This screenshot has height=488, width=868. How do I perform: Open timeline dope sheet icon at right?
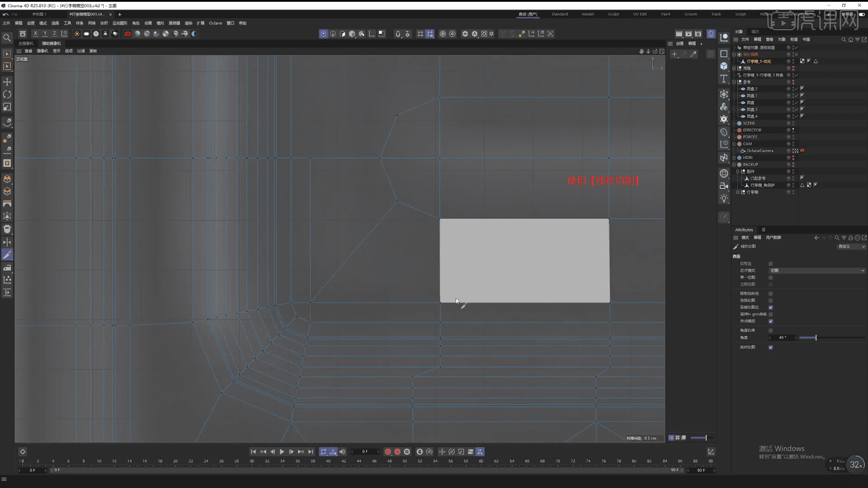(x=711, y=452)
